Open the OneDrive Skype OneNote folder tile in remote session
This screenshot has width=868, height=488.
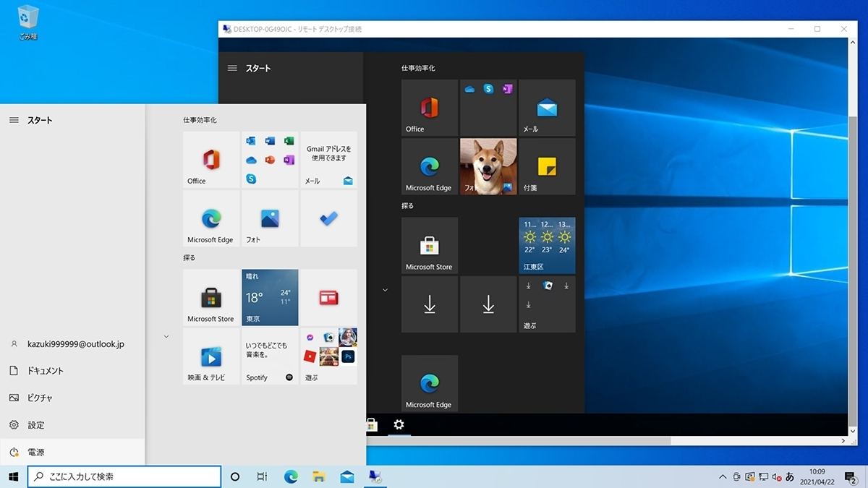(x=488, y=108)
